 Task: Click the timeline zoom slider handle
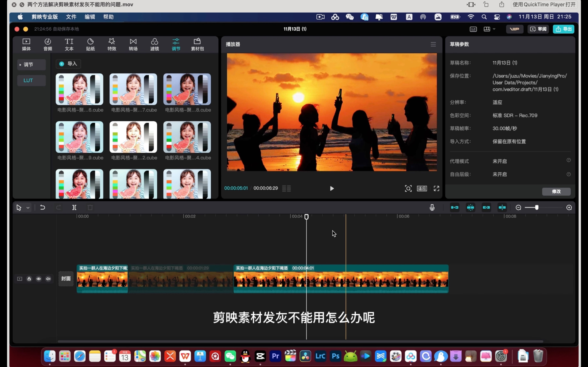[x=537, y=207]
